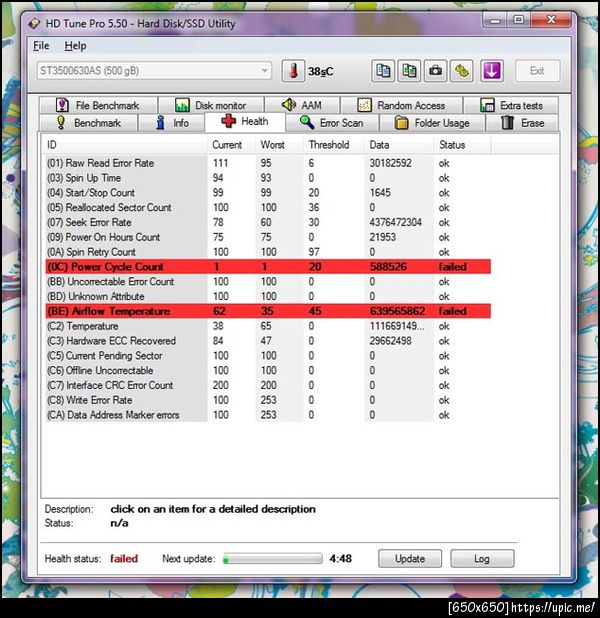Click the red failed health status text

click(124, 558)
